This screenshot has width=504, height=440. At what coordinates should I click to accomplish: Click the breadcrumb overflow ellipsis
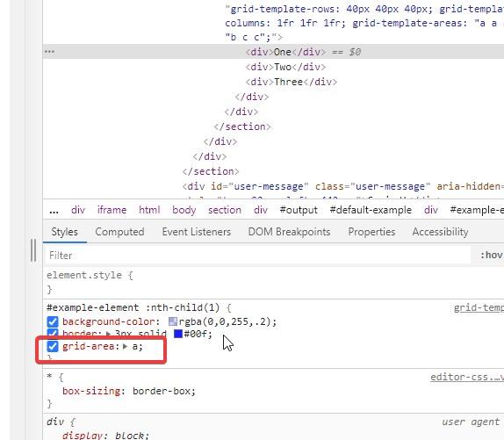click(x=54, y=210)
